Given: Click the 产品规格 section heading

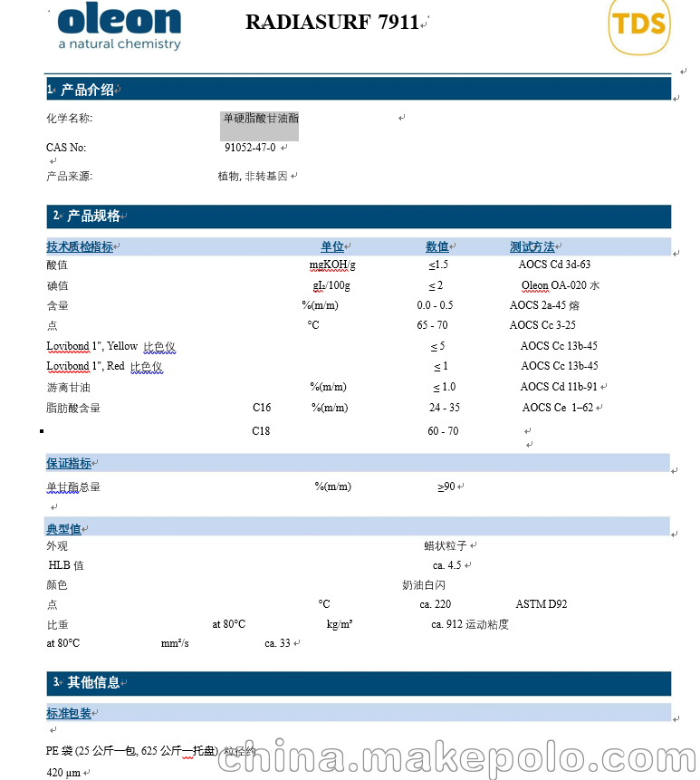Looking at the screenshot, I should [x=93, y=216].
